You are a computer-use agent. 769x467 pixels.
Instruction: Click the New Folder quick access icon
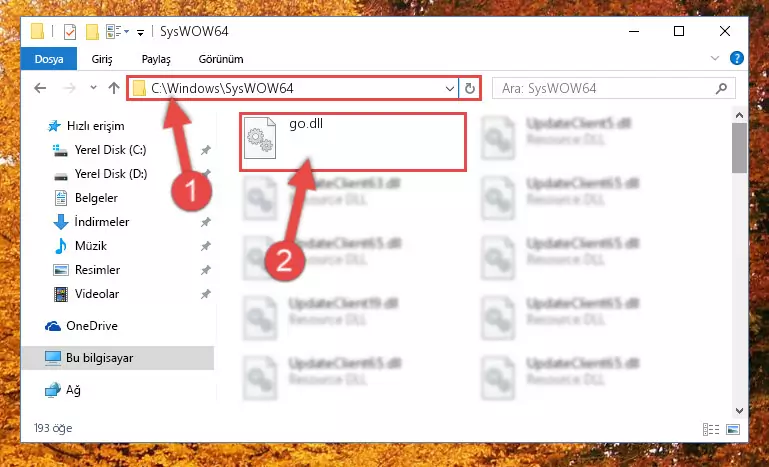[92, 32]
